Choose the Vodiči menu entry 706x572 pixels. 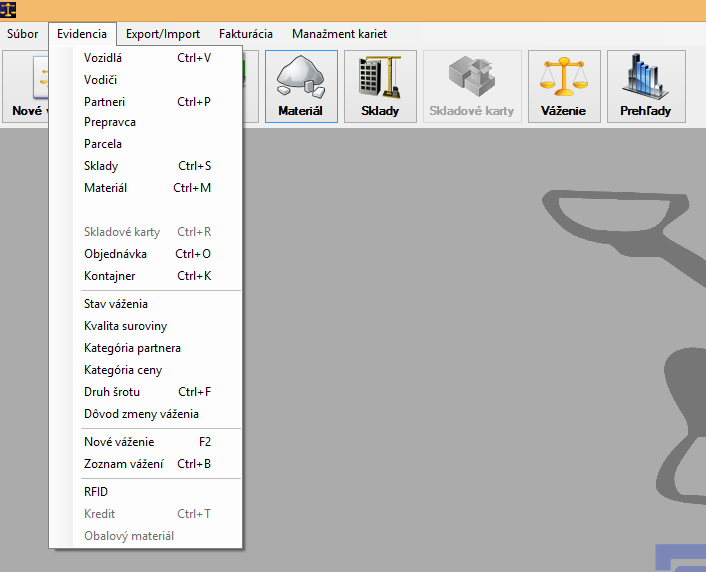pyautogui.click(x=100, y=80)
